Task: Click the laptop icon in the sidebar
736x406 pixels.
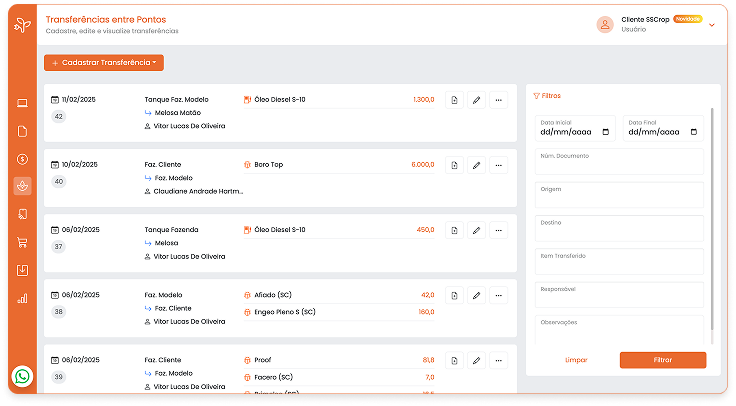Action: [23, 103]
